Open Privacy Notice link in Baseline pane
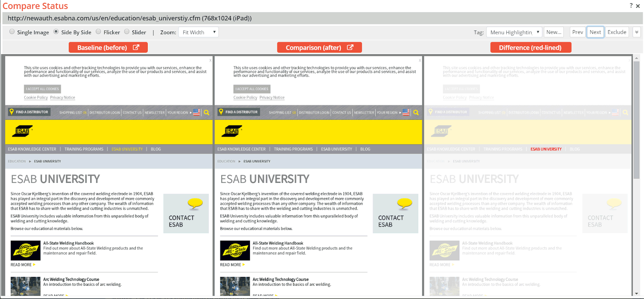 [x=62, y=98]
